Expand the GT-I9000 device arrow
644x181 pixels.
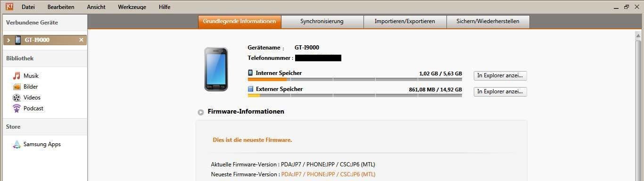pyautogui.click(x=8, y=40)
